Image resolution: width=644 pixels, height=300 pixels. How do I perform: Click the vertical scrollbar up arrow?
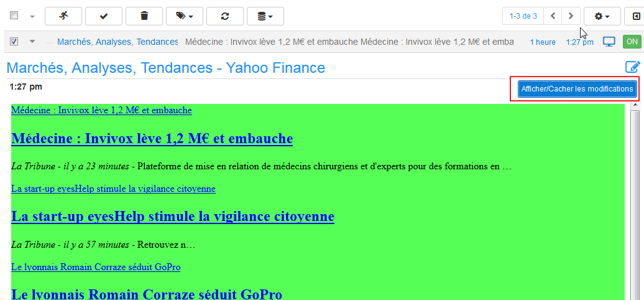coord(635,105)
